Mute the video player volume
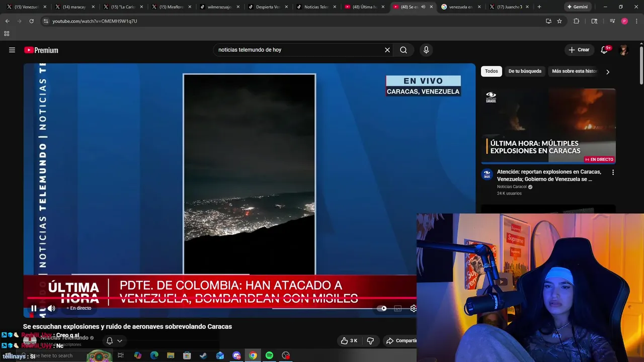 point(51,308)
